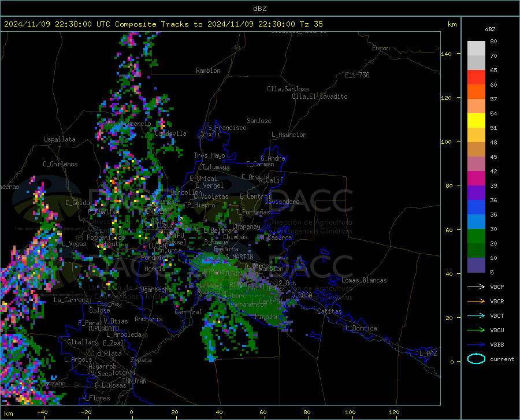Click the 'Tulumaya' map label
This screenshot has width=520, height=420.
pyautogui.click(x=216, y=167)
